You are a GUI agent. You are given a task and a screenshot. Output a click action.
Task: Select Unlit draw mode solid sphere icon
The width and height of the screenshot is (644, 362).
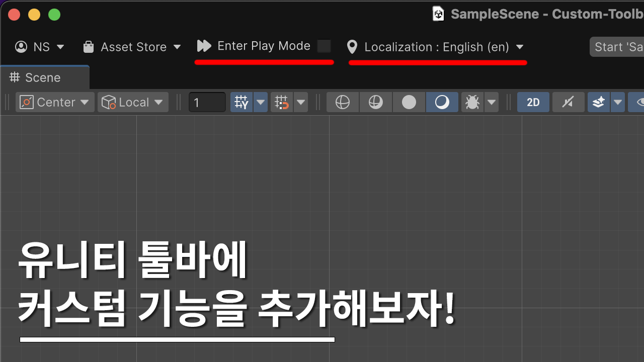(x=409, y=102)
